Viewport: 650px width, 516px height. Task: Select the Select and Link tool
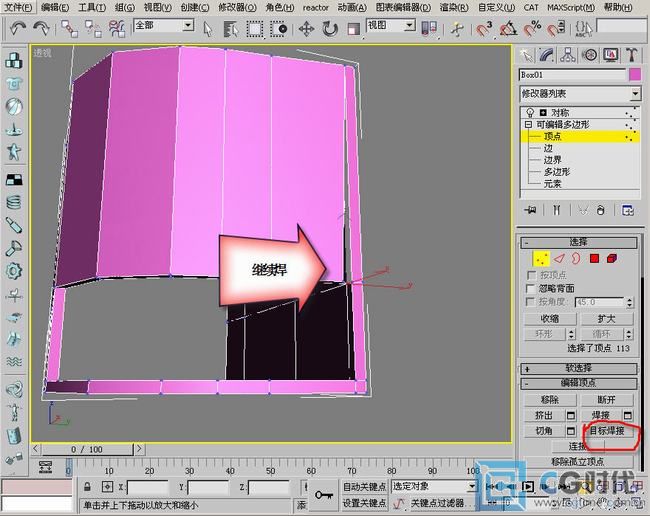[69, 29]
